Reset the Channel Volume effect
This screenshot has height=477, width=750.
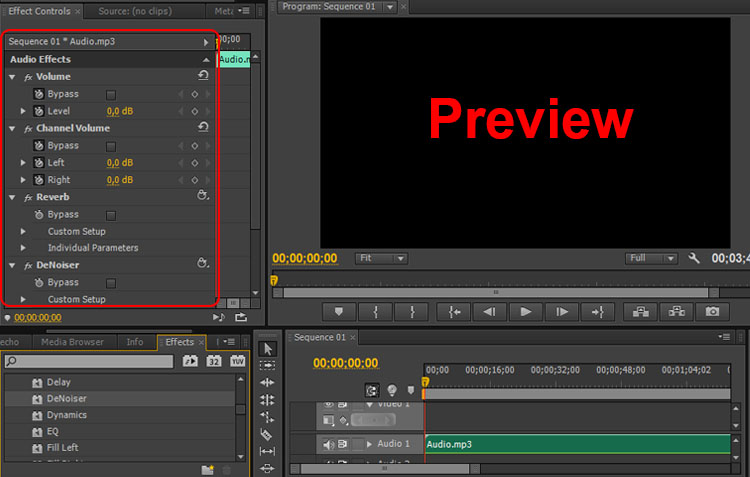[203, 127]
